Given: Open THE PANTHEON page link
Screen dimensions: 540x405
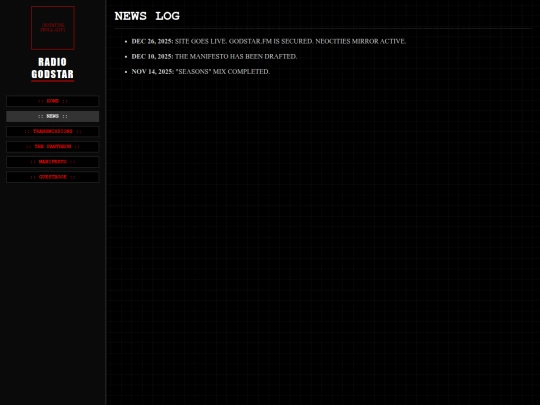Looking at the screenshot, I should [53, 147].
